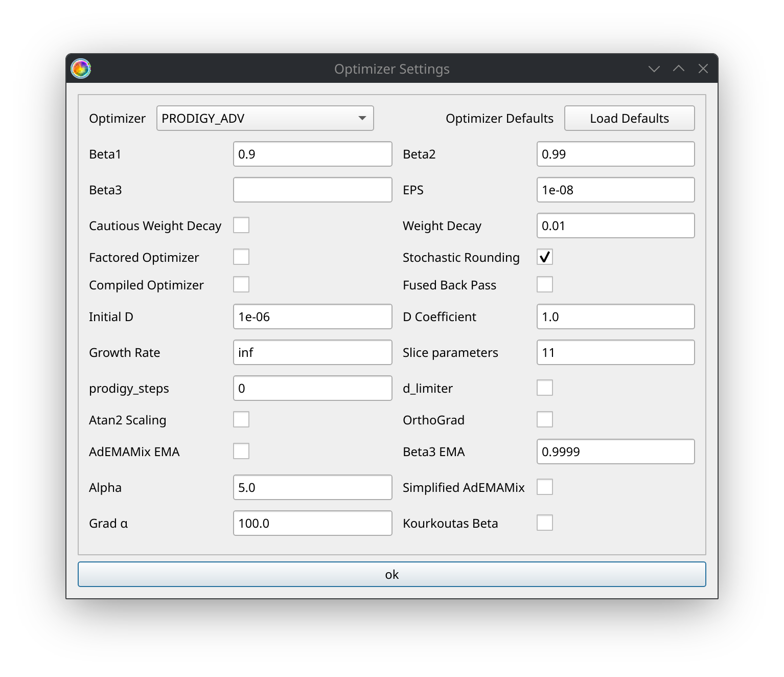This screenshot has height=677, width=784.
Task: Click the Grad α input field
Action: (313, 523)
